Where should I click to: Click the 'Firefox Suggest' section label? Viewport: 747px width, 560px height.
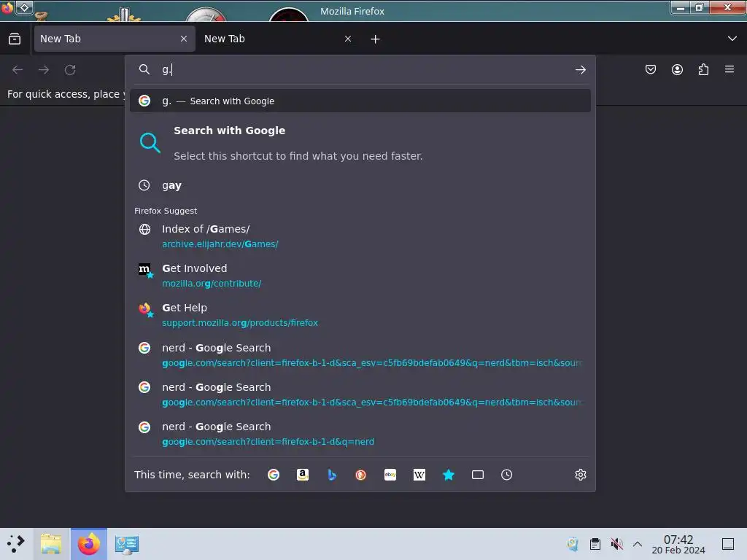[166, 211]
